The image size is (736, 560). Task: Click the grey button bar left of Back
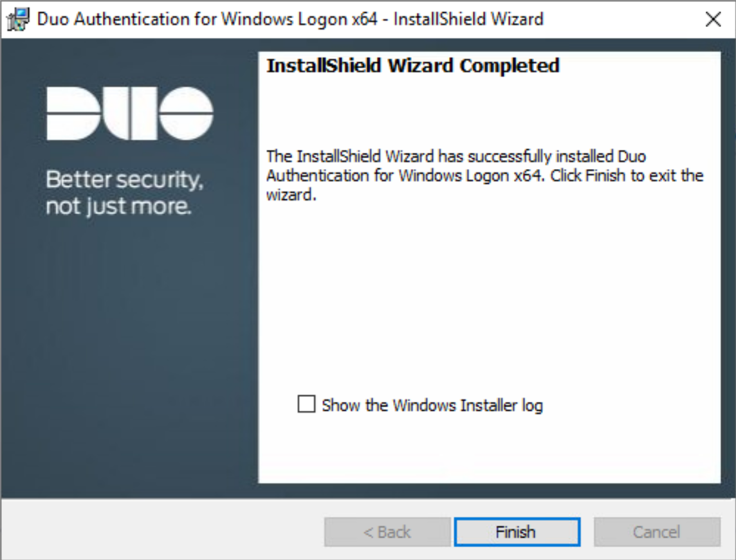point(161,532)
